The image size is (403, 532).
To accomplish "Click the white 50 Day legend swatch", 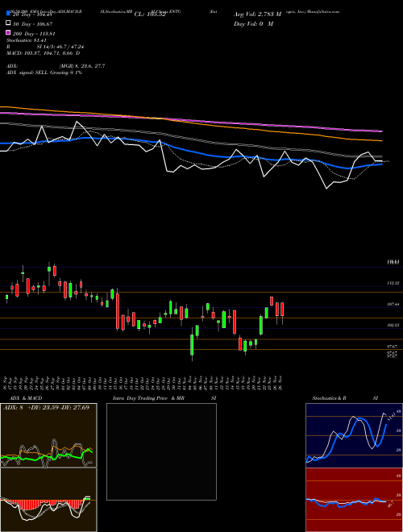I will coord(8,23).
